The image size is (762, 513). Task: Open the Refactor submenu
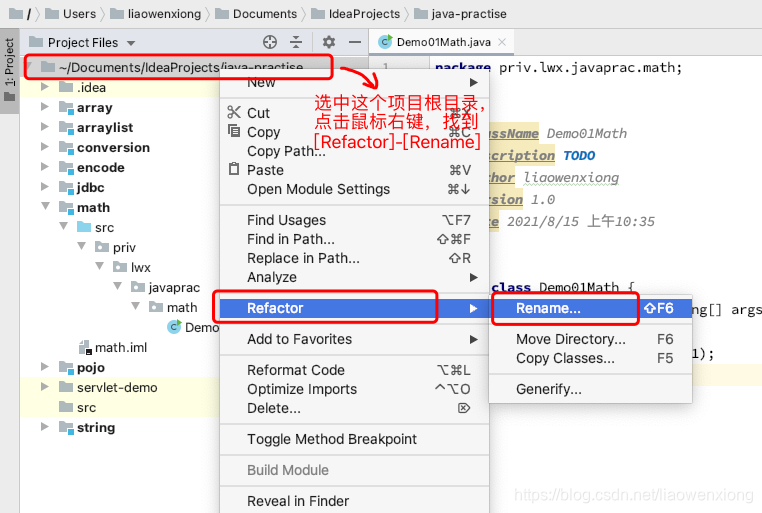click(x=354, y=308)
